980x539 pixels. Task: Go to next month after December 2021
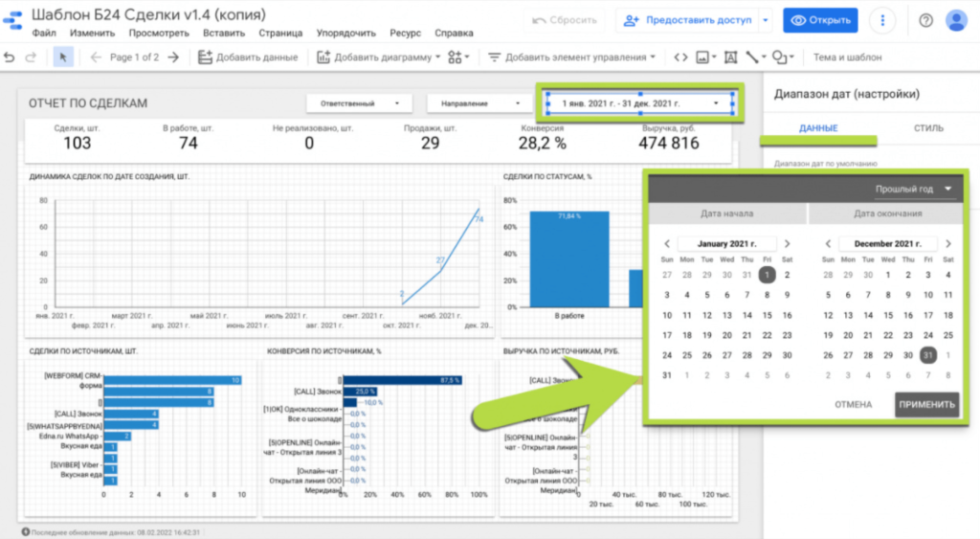[x=948, y=244]
